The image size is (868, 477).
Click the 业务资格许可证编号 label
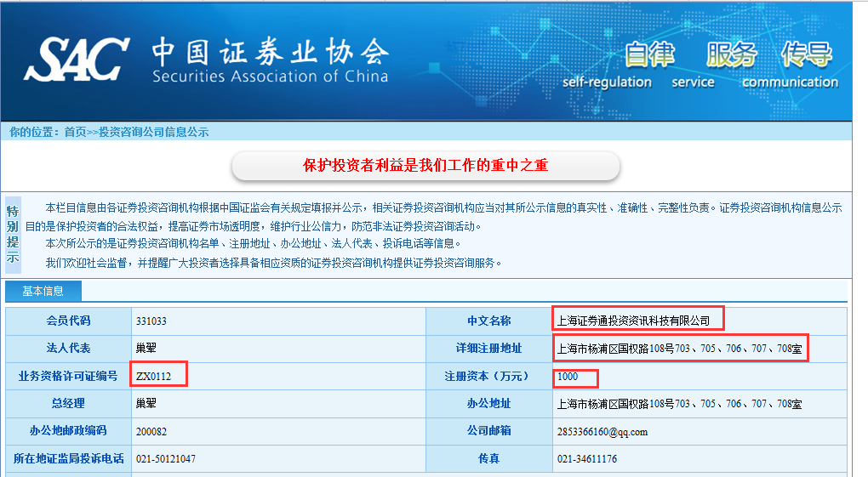pyautogui.click(x=68, y=377)
